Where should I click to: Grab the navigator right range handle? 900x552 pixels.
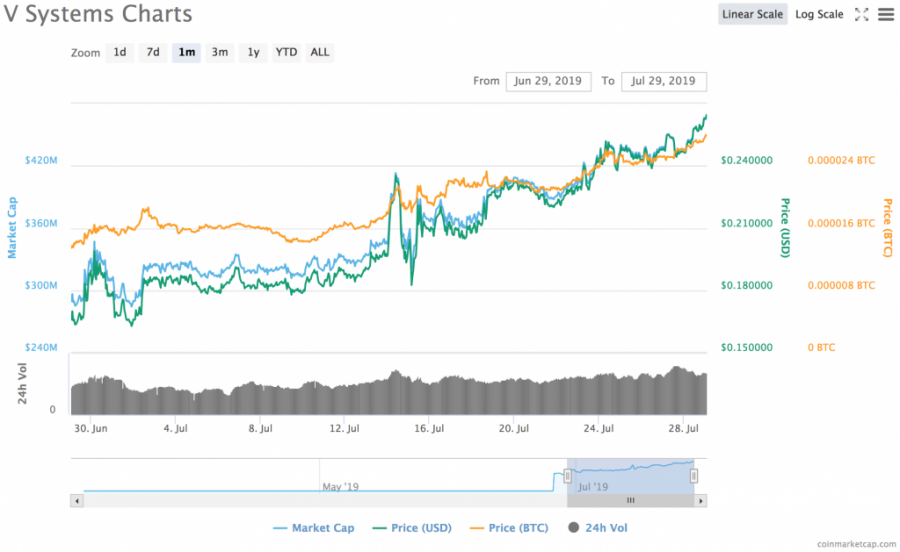[x=694, y=476]
